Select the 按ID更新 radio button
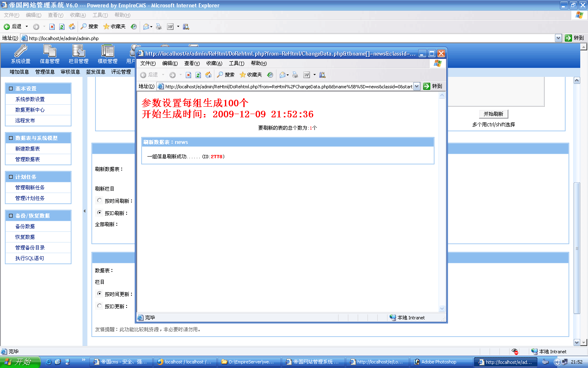 tap(99, 306)
